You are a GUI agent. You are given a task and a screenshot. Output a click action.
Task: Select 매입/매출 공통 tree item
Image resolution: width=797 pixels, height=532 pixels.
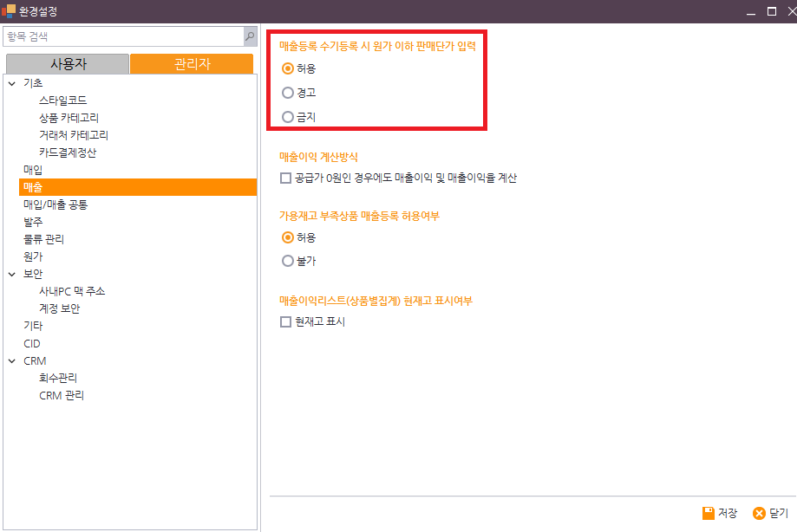56,204
